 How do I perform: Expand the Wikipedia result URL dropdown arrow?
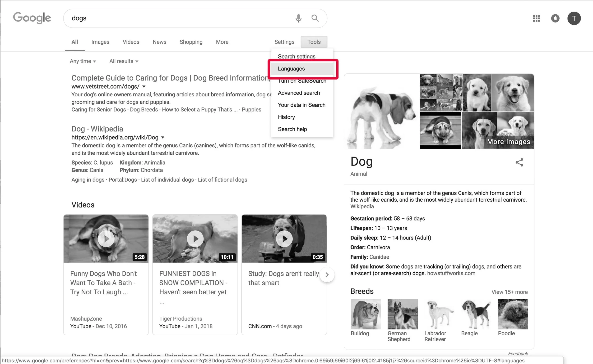click(x=163, y=137)
